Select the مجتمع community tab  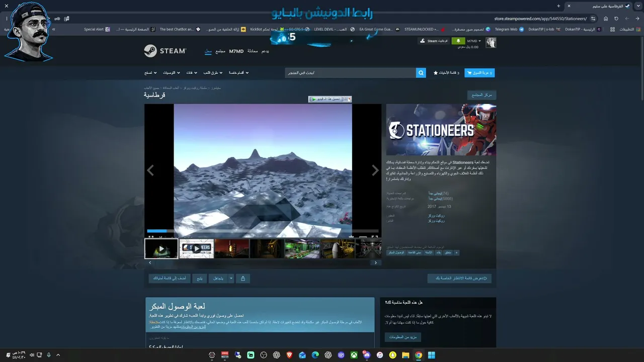click(220, 51)
